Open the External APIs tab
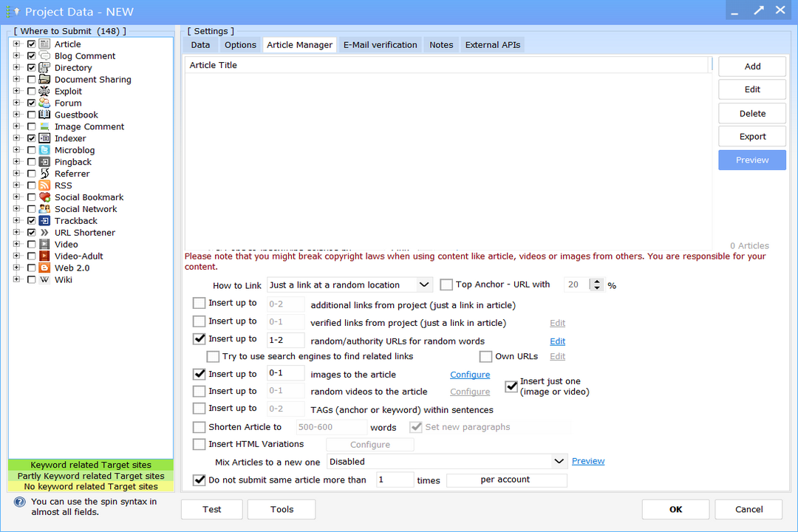This screenshot has width=798, height=532. (492, 44)
